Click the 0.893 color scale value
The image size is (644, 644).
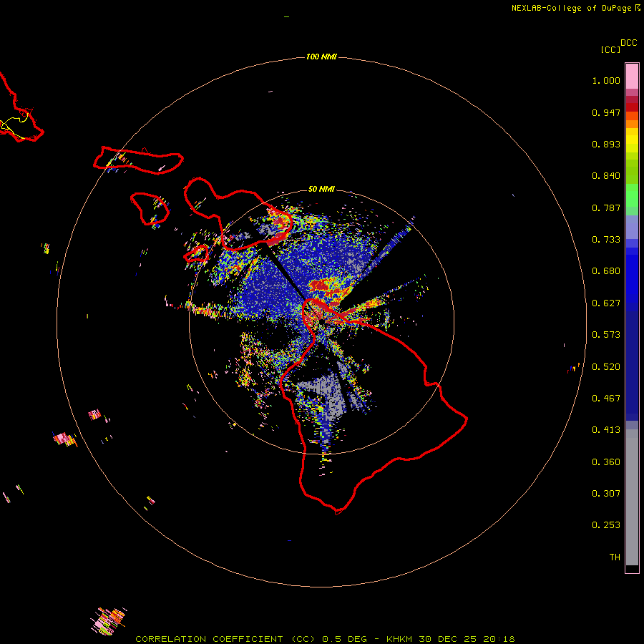tap(606, 144)
